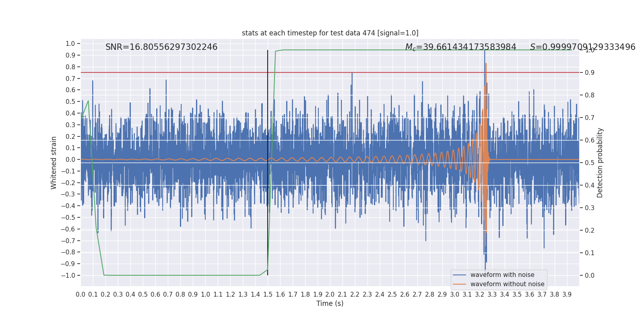Viewport: 644px width, 322px height.
Task: Click the 1.5 tick label on the time axis
Action: (x=268, y=295)
